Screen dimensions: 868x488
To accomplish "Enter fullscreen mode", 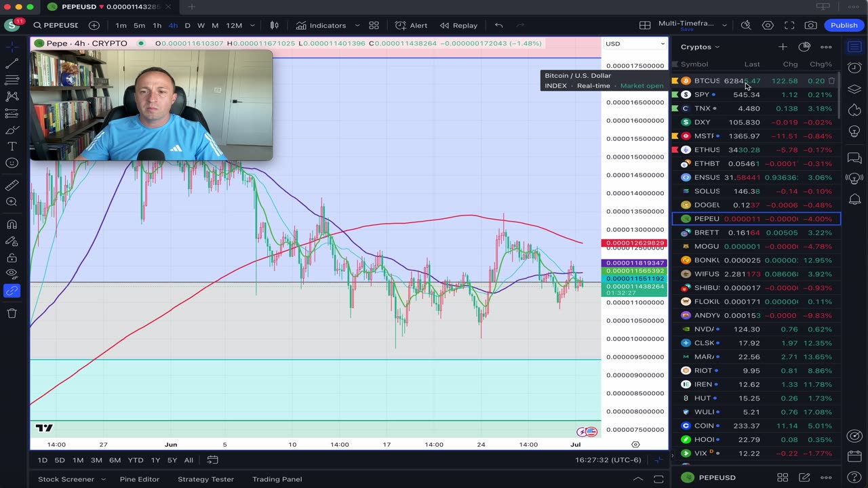I will (x=789, y=25).
